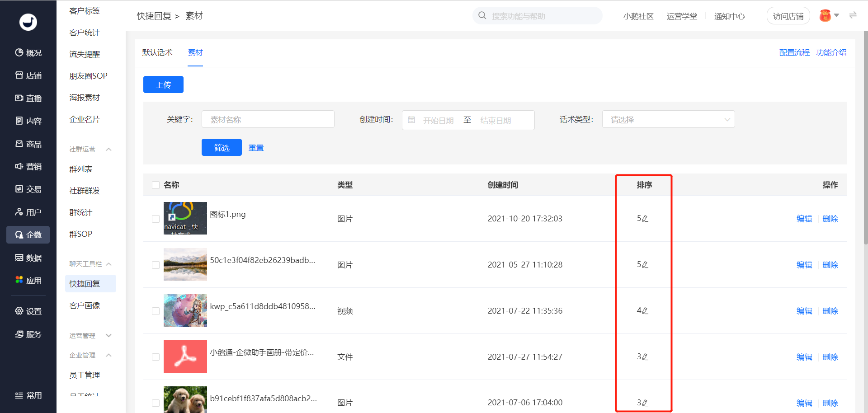Select the checkbox for the PDF file row
Viewport: 868px width, 413px height.
(156, 357)
